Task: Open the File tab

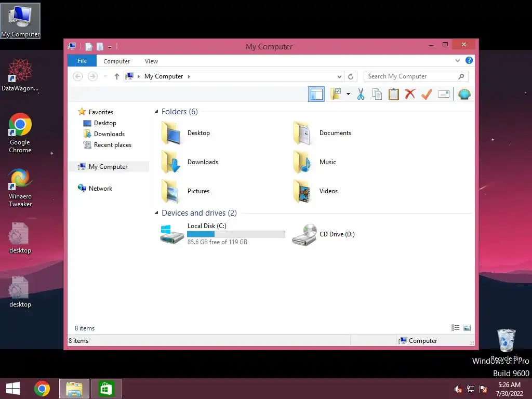Action: [x=82, y=61]
